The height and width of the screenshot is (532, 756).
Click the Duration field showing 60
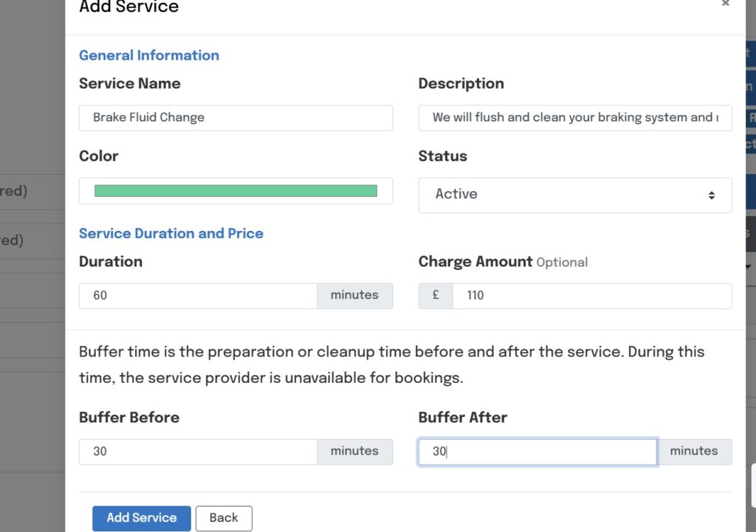[198, 296]
